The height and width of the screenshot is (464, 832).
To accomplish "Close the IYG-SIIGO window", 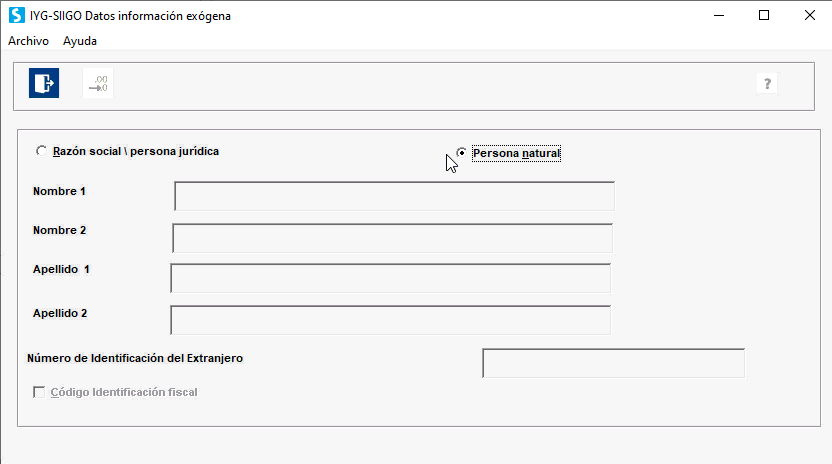I will [x=809, y=15].
